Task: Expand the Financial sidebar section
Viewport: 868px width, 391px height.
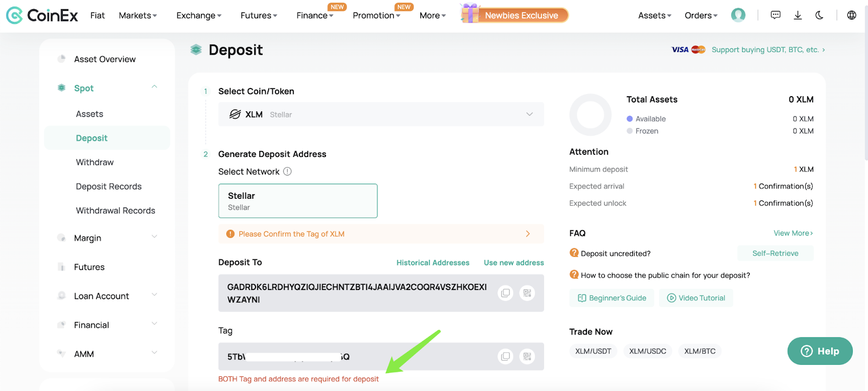Action: click(155, 324)
